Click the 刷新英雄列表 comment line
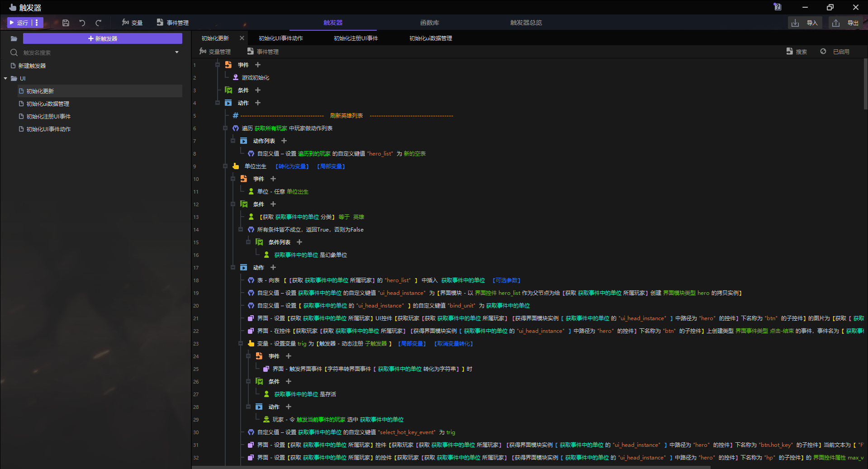Image resolution: width=868 pixels, height=469 pixels. point(346,116)
